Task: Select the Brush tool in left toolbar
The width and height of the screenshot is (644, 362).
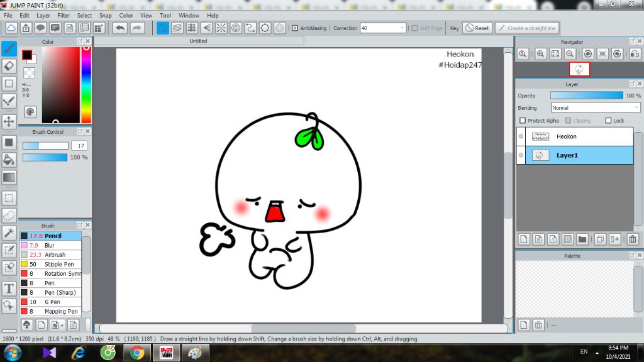Action: (x=9, y=49)
